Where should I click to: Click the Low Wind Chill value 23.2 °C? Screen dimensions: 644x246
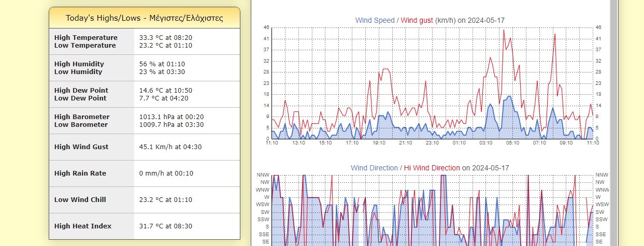tap(166, 200)
